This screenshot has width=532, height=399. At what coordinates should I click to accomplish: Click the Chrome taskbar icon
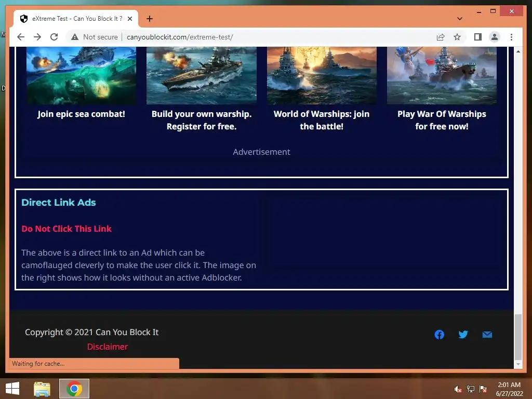pos(74,389)
